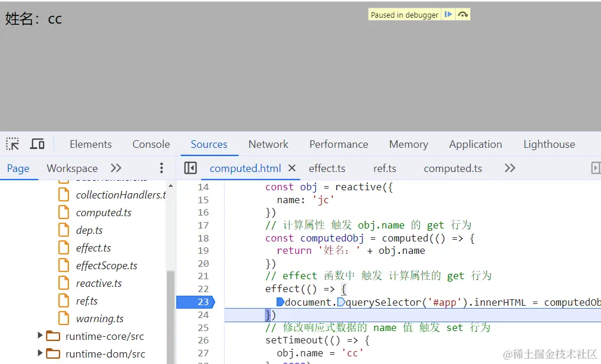601x364 pixels.
Task: Add a breakpoint at line number 24
Action: (x=203, y=315)
